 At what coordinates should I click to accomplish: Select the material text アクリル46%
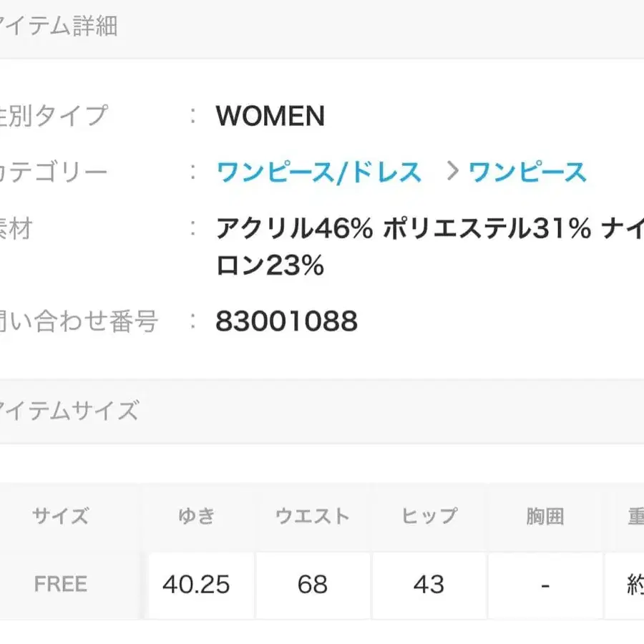[293, 228]
